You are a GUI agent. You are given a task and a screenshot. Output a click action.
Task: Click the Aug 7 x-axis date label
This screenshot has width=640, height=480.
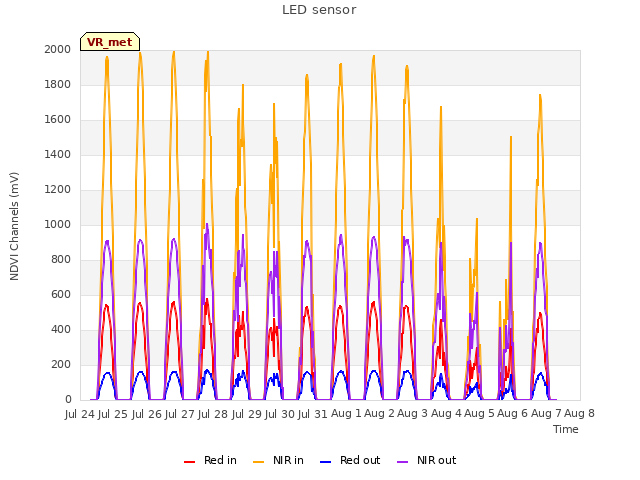coord(546,414)
